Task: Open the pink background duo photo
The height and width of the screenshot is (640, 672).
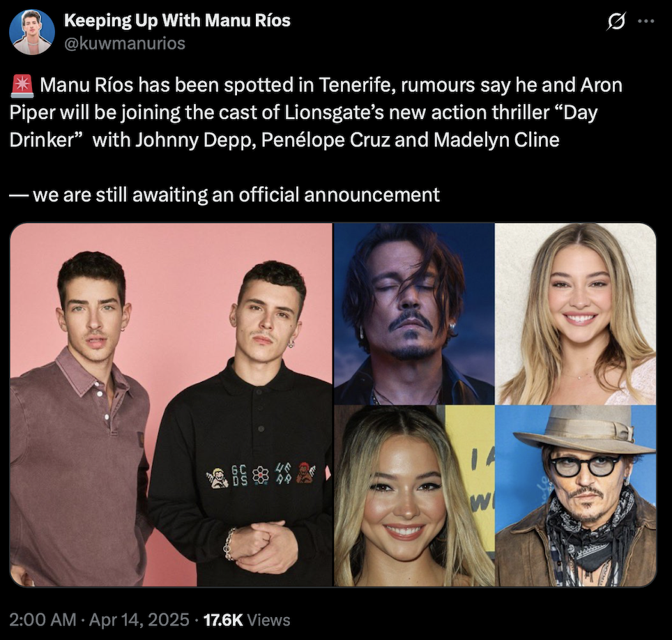Action: tap(171, 404)
